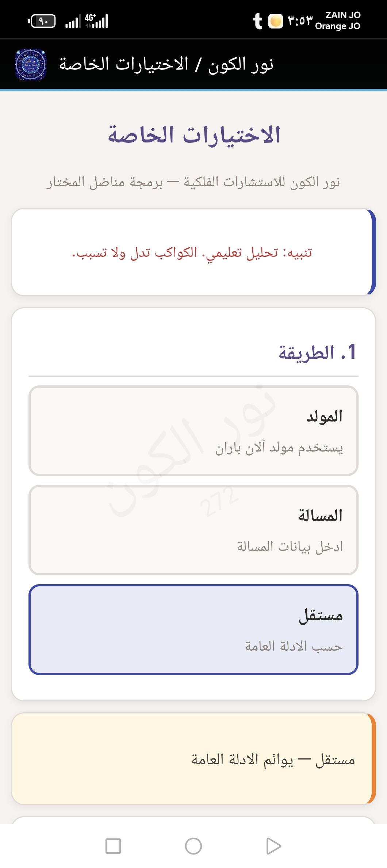This screenshot has height=868, width=387.
Task: Tap the Noor Al-Kawn app logo
Action: [x=31, y=65]
